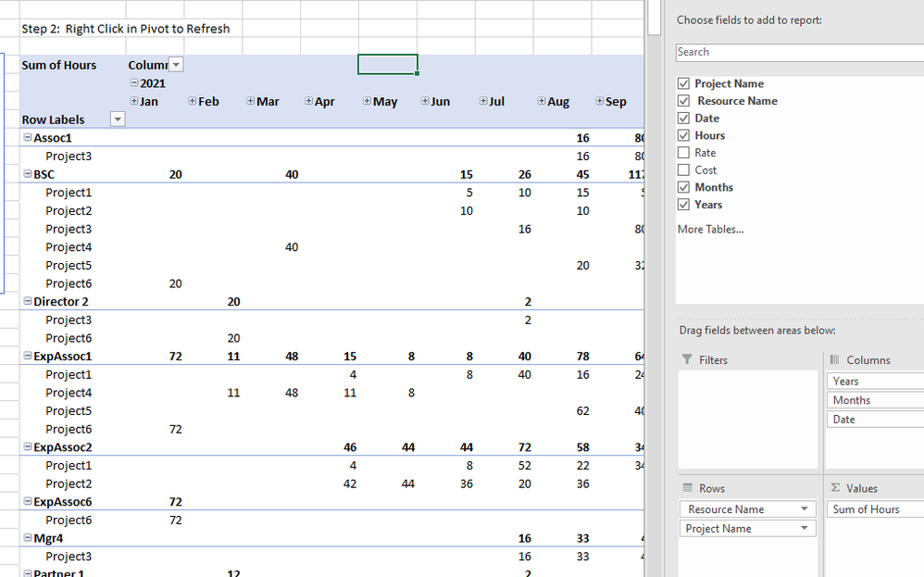
Task: Select the value 52 in ExpAssoc2 Project1 row
Action: [524, 466]
